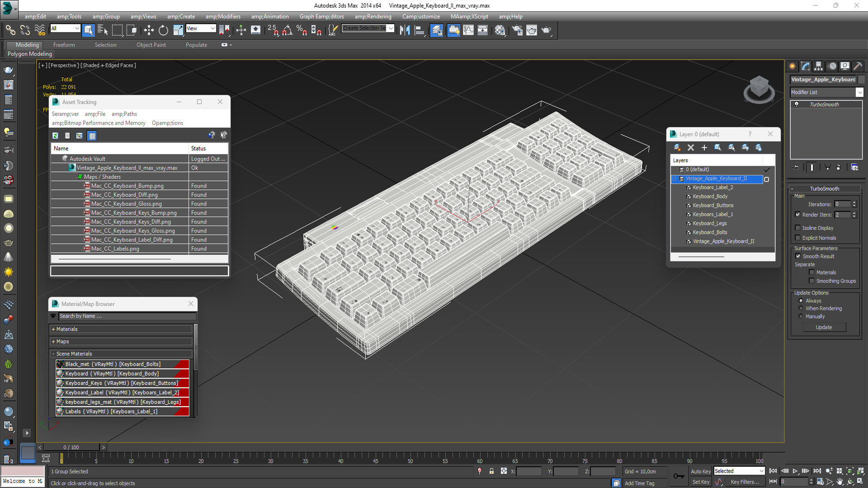Switch to the Modify command panel tab
This screenshot has height=488, width=868.
pyautogui.click(x=806, y=66)
